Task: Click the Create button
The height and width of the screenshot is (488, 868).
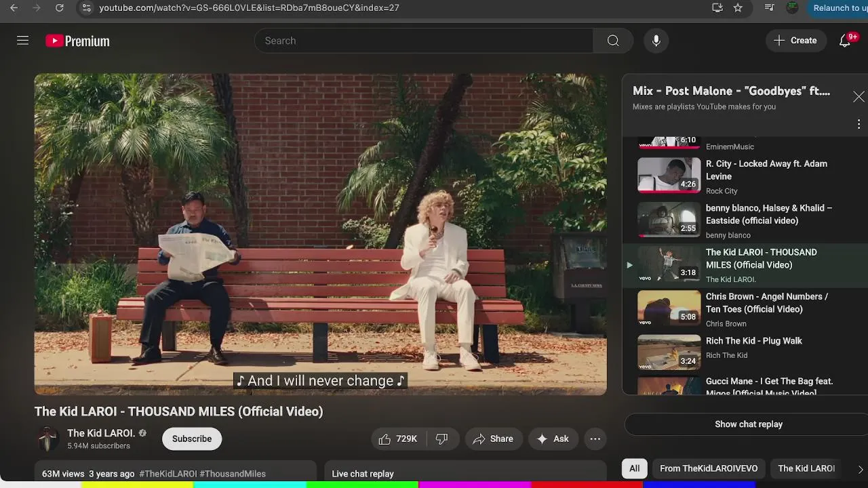Action: (x=795, y=41)
